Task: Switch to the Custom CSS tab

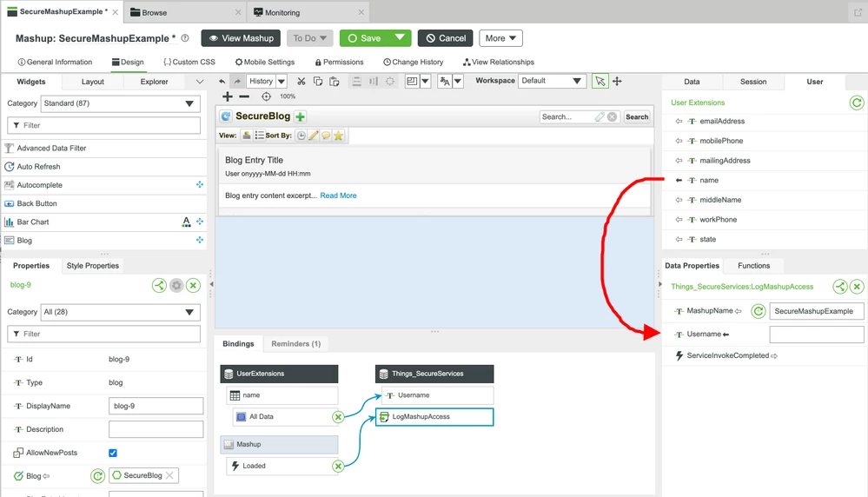Action: click(x=189, y=62)
